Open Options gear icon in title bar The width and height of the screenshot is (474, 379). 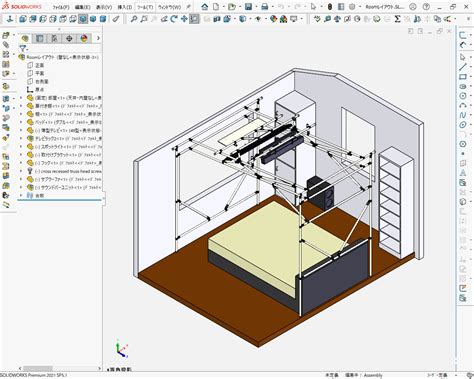click(x=352, y=7)
